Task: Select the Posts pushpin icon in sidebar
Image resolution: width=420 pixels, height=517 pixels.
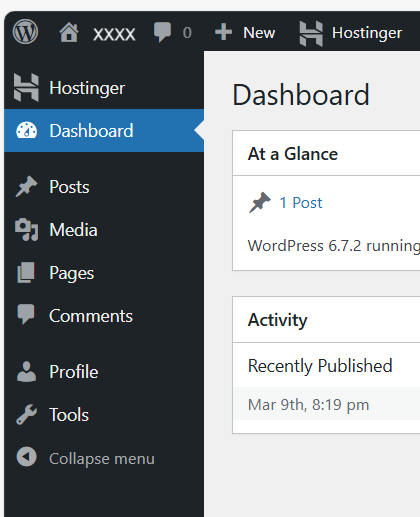Action: point(26,186)
